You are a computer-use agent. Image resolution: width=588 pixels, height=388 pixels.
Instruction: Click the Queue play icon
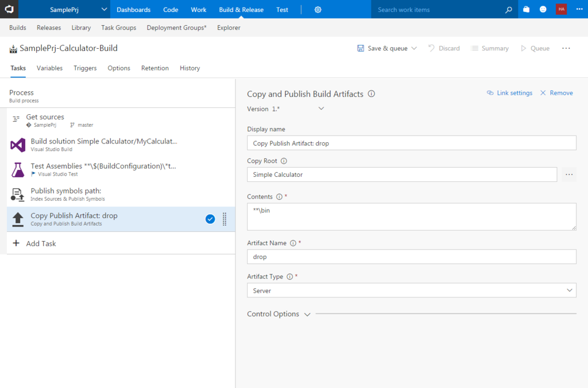(x=524, y=48)
